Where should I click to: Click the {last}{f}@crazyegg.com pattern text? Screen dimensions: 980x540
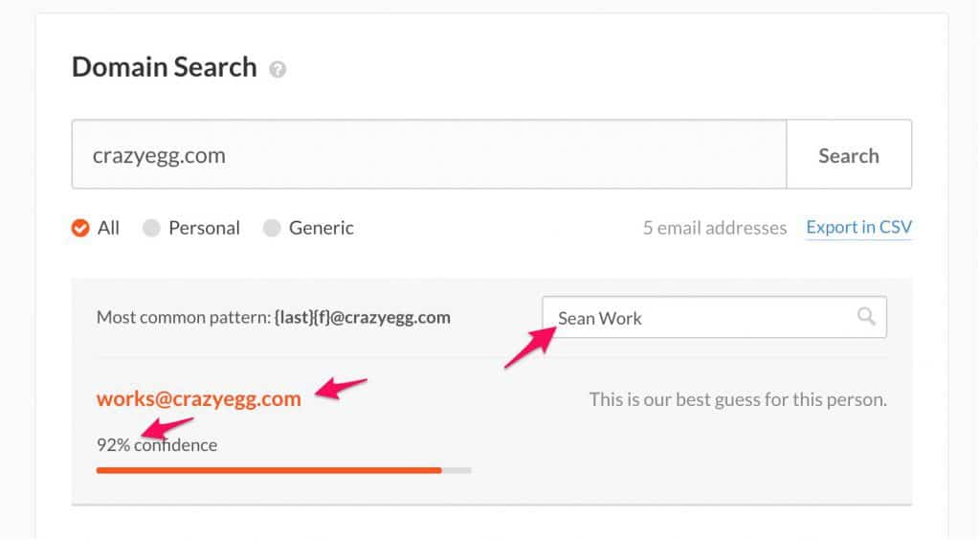[x=361, y=317]
